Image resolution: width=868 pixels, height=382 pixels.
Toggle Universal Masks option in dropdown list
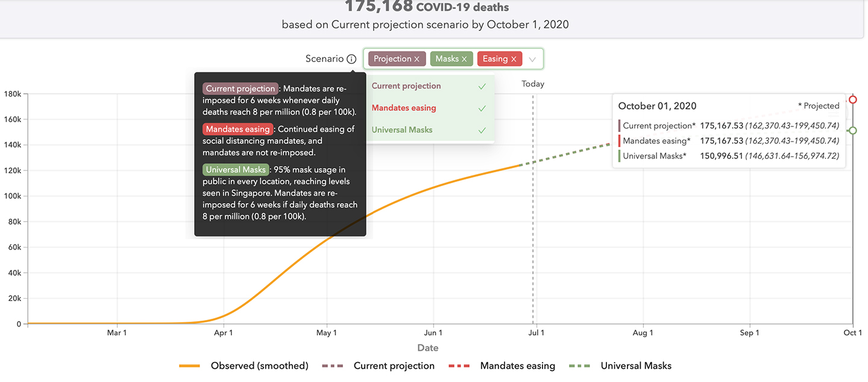429,130
